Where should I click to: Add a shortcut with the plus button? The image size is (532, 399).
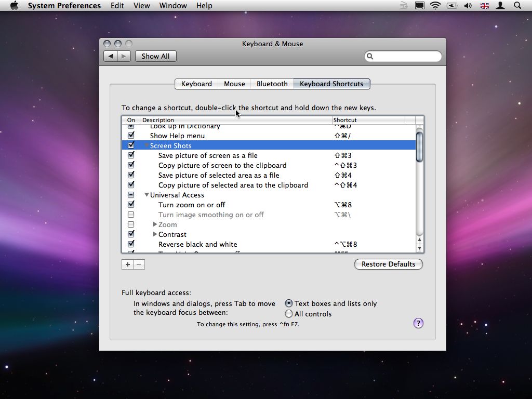[128, 264]
